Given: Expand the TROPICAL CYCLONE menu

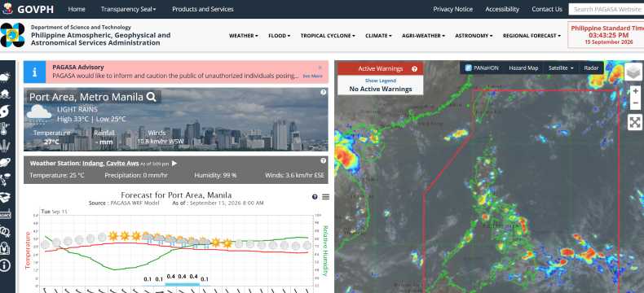Looking at the screenshot, I should tap(328, 36).
